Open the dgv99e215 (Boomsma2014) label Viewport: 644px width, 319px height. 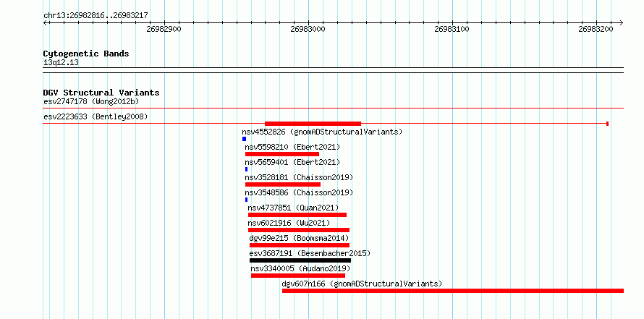click(299, 238)
